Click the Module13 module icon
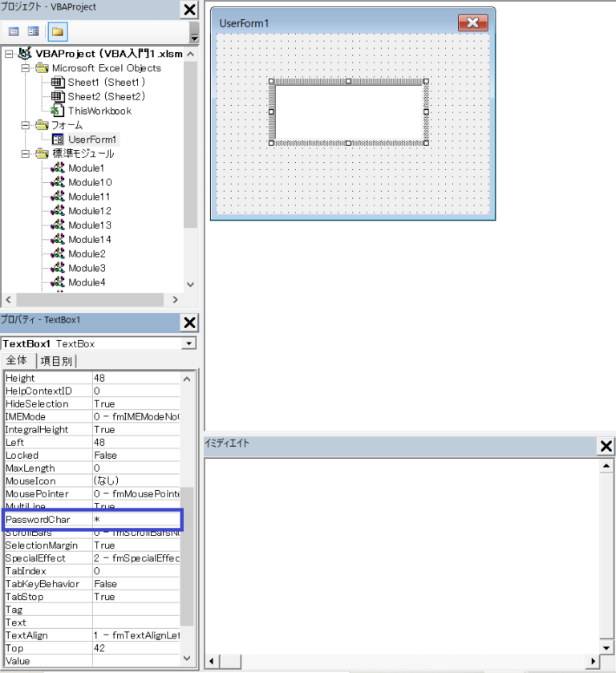This screenshot has height=673, width=616. click(x=58, y=225)
